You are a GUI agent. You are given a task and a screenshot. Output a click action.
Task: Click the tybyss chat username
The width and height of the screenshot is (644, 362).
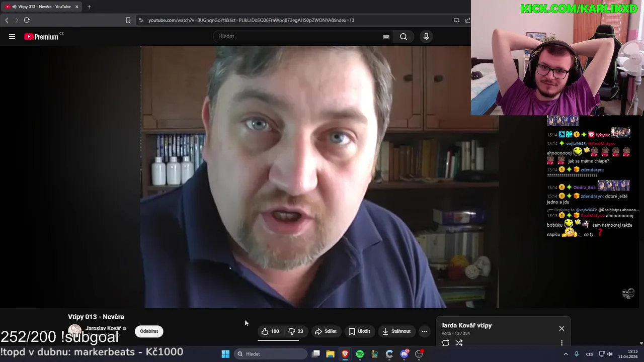tap(603, 135)
